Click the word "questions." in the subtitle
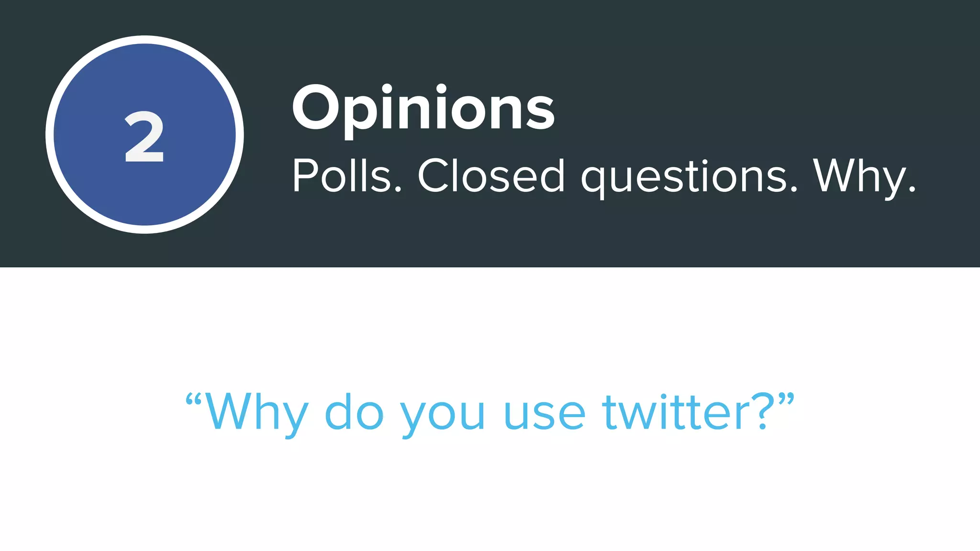 [x=689, y=177]
